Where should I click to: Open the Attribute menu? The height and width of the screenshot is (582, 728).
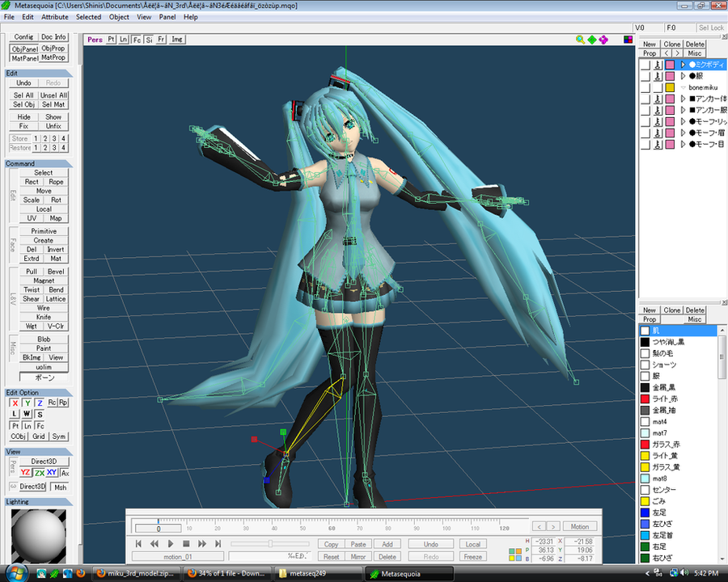[55, 17]
